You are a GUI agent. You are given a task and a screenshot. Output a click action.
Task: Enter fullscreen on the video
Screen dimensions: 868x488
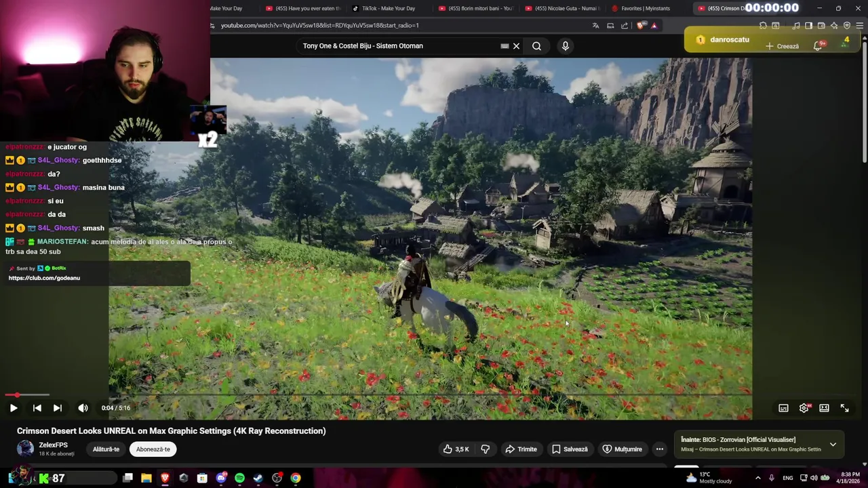(x=844, y=408)
